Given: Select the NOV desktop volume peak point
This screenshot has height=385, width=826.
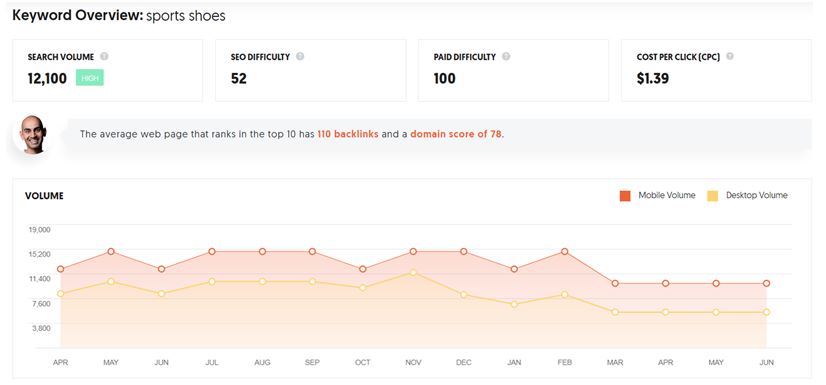Looking at the screenshot, I should (413, 272).
